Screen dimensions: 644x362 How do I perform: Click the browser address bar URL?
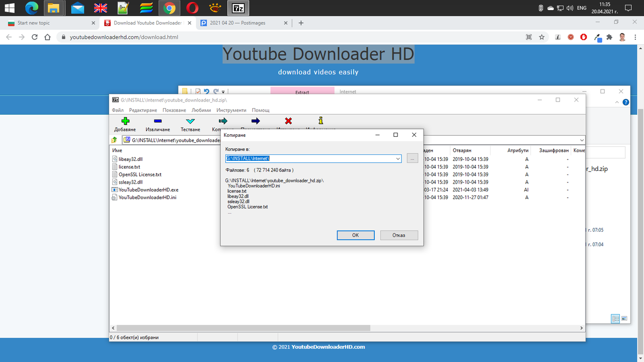(x=124, y=37)
